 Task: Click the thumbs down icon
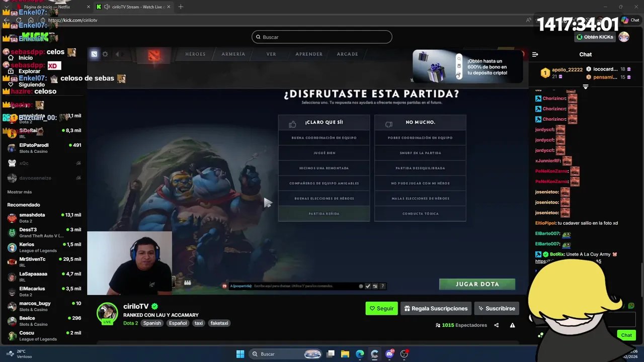pos(388,124)
